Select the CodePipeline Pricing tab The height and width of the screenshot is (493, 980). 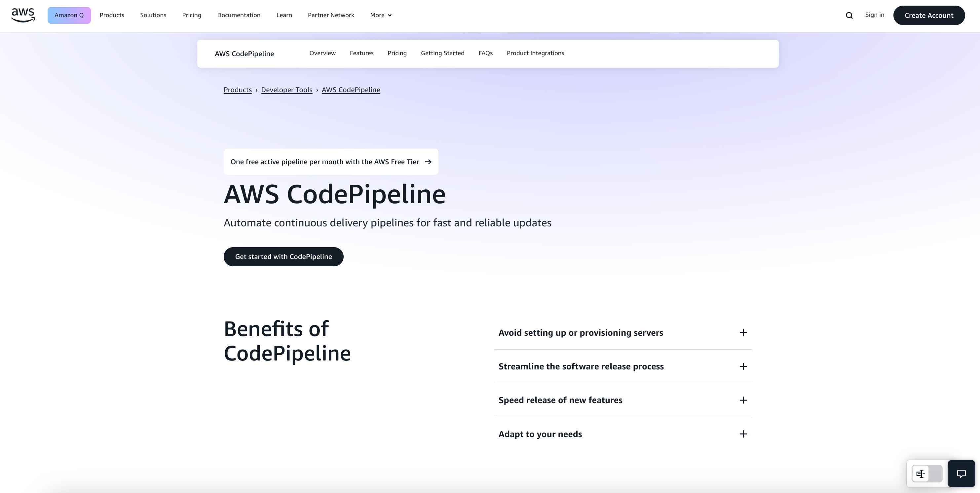397,53
